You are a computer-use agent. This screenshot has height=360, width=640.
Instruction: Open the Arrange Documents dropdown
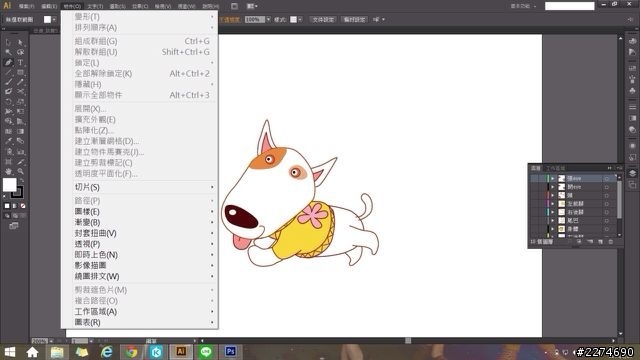point(252,6)
